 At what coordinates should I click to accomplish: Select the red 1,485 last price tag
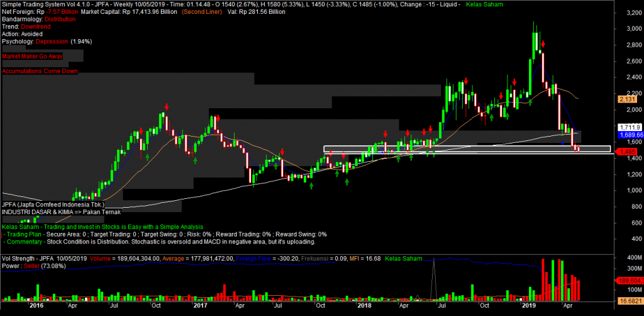point(610,152)
